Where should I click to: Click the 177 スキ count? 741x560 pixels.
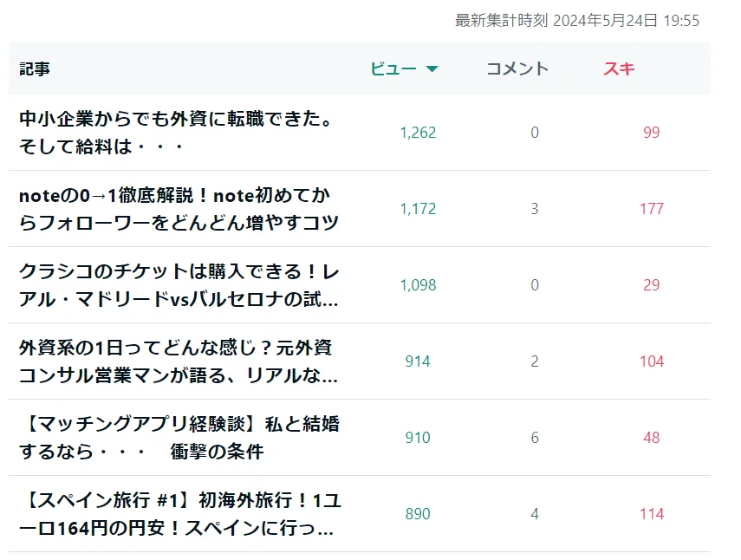pyautogui.click(x=652, y=209)
